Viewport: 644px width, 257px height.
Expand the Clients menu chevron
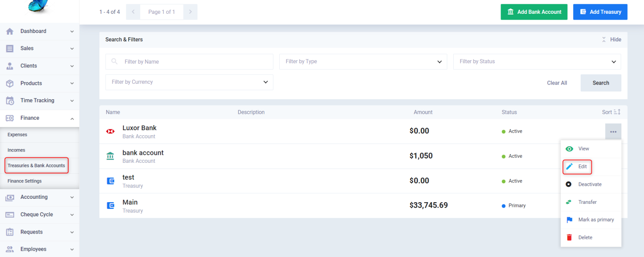coord(72,66)
